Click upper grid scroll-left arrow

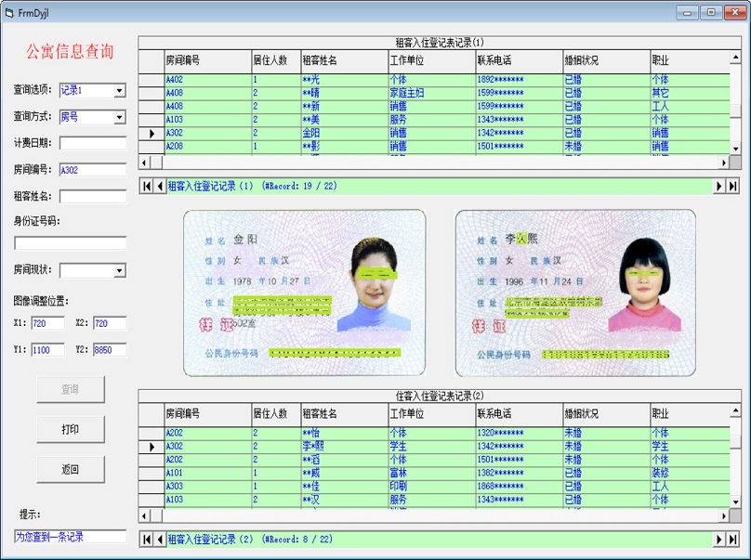point(144,163)
